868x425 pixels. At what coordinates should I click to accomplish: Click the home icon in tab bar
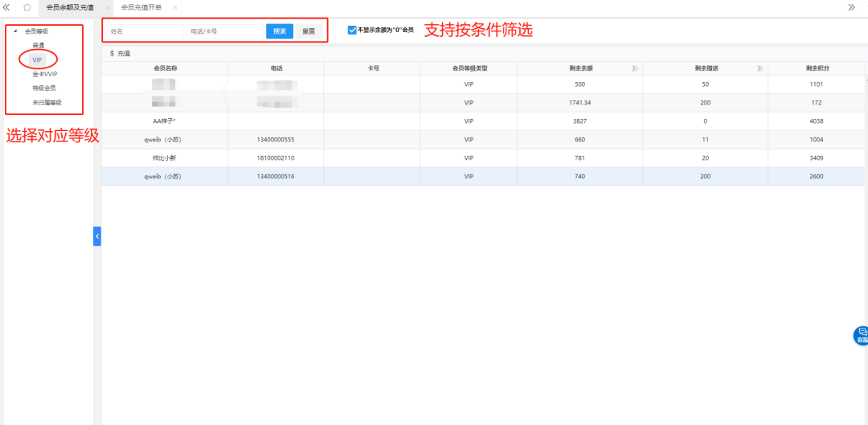(x=27, y=7)
